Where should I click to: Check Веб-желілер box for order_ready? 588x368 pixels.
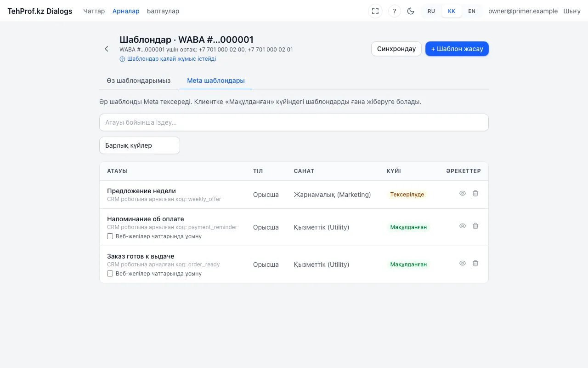(110, 274)
